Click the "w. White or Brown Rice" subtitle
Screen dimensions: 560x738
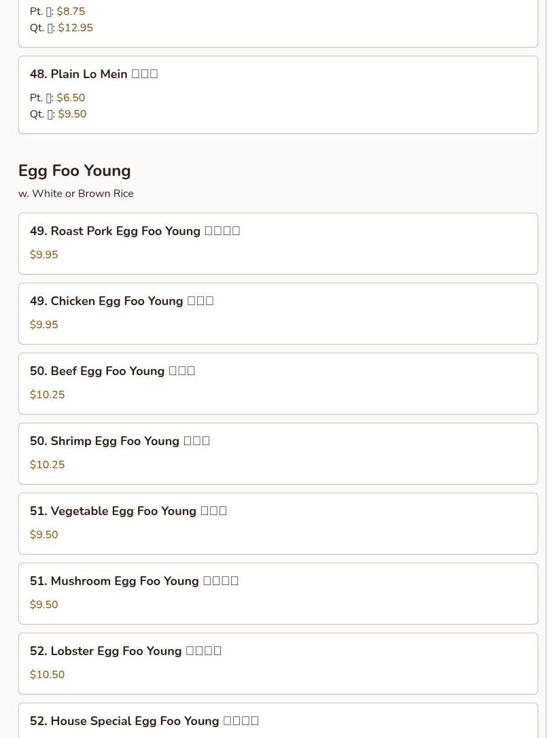click(76, 194)
